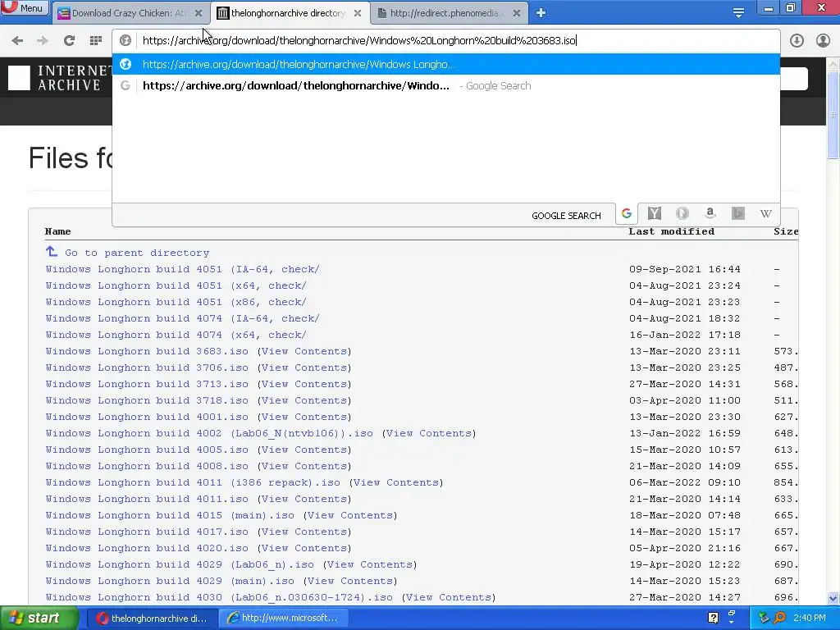
Task: Download Windows Longhorn build 3713.iso
Action: click(x=147, y=384)
